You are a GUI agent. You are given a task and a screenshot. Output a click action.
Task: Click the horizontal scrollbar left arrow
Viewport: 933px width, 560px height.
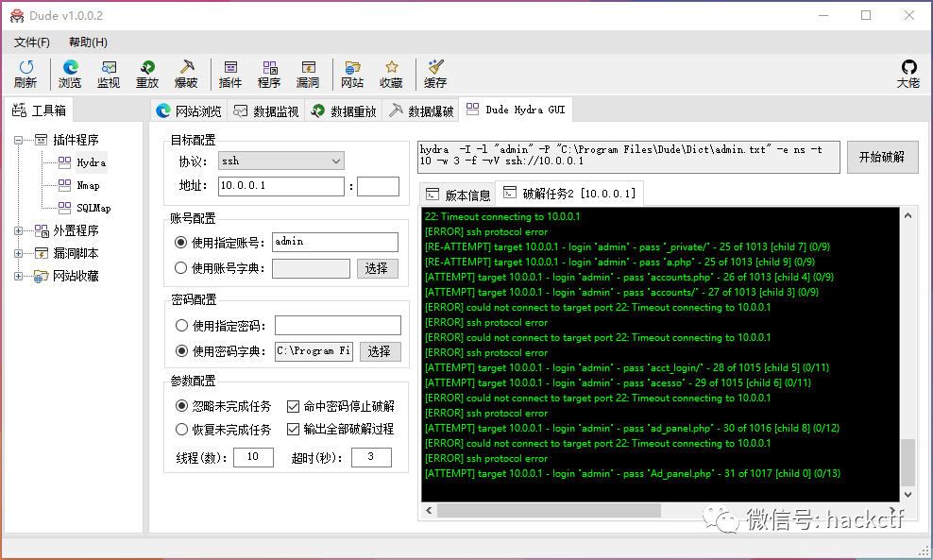click(429, 511)
